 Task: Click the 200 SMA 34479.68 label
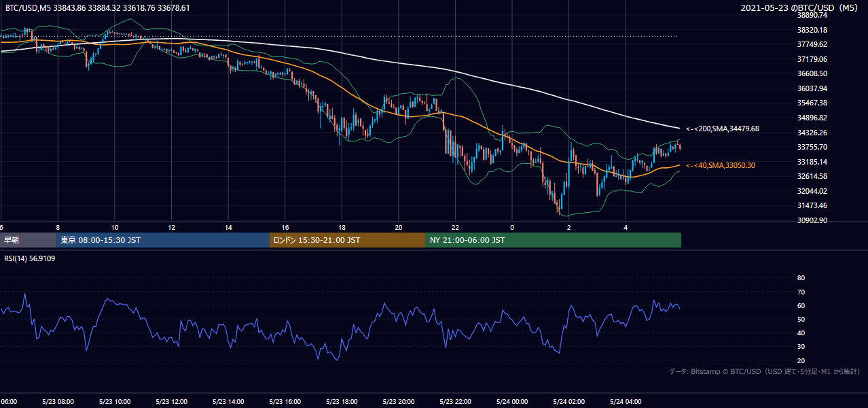723,129
